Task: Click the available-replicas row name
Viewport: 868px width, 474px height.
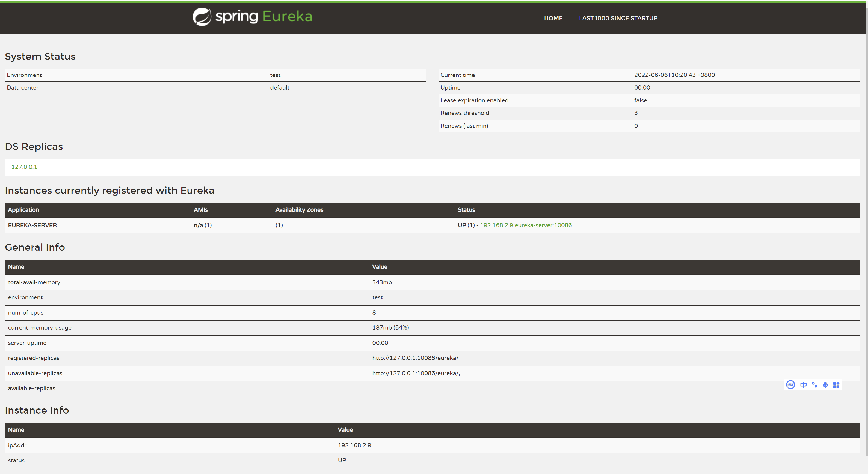Action: [32, 389]
